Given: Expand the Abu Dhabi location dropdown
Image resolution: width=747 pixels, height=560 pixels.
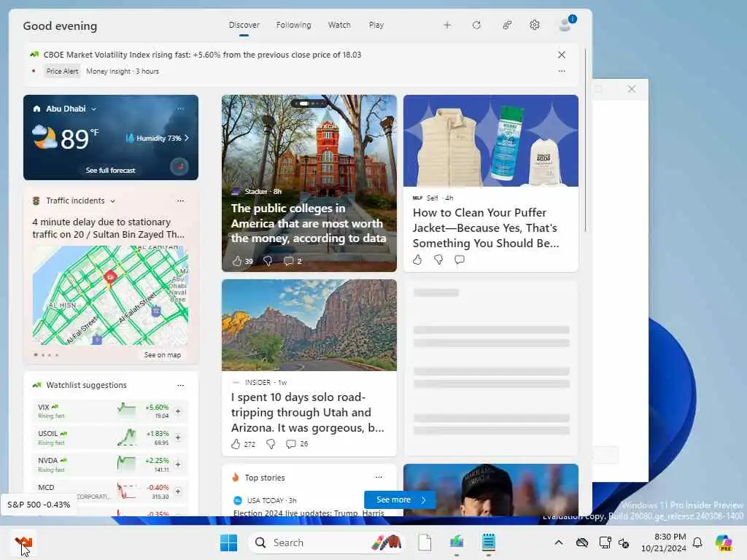Looking at the screenshot, I should (x=94, y=109).
